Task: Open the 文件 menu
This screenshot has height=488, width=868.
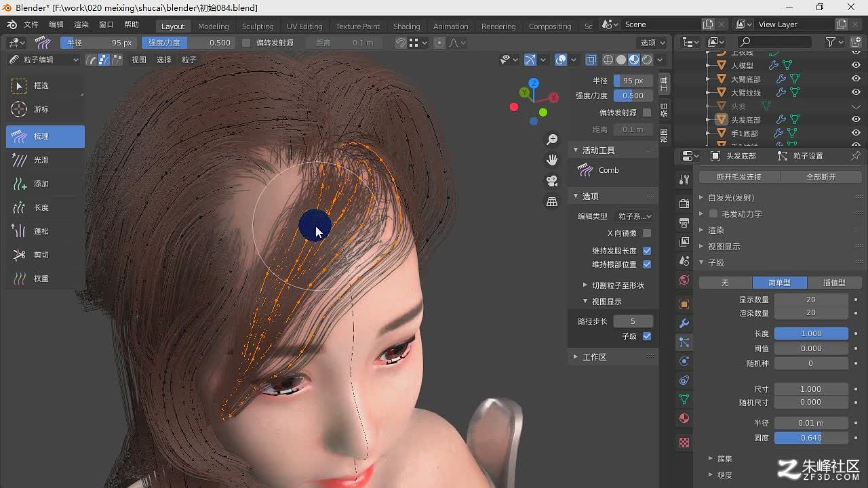Action: 31,24
